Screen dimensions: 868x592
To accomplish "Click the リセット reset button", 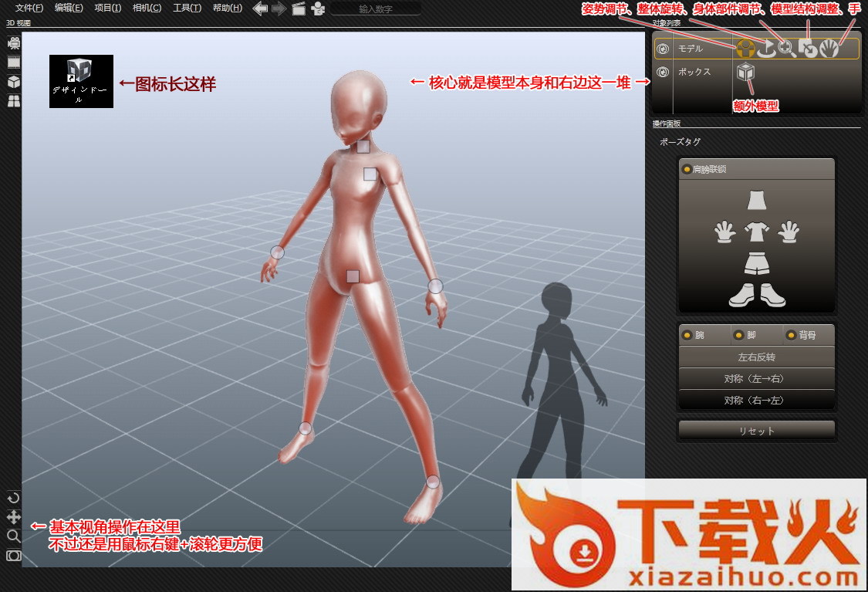I will coord(756,430).
